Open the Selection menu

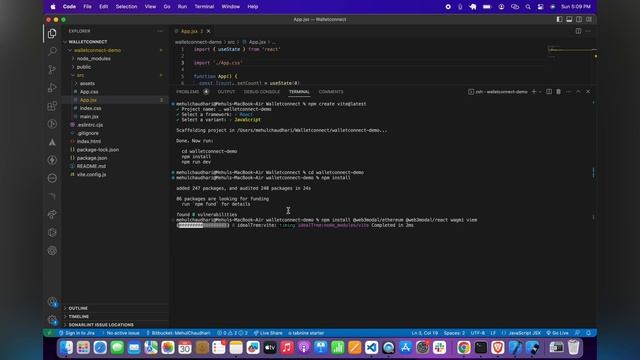point(126,7)
